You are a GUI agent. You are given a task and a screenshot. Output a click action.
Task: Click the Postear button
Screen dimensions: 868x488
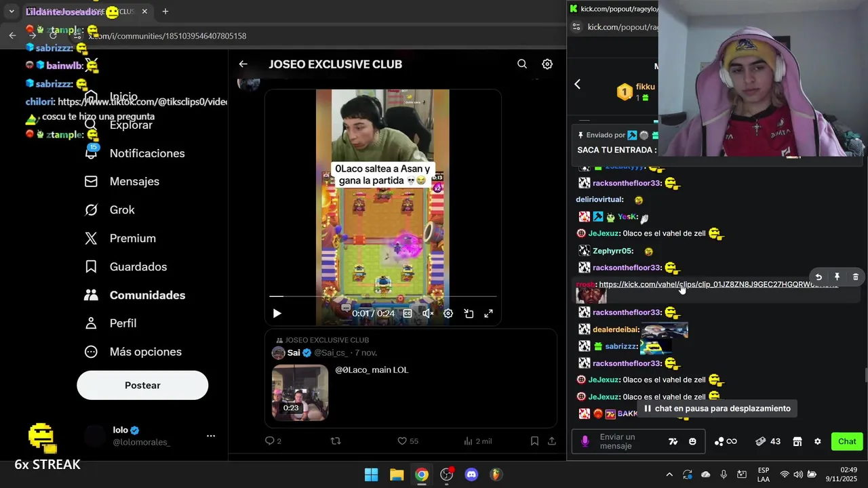(x=142, y=385)
